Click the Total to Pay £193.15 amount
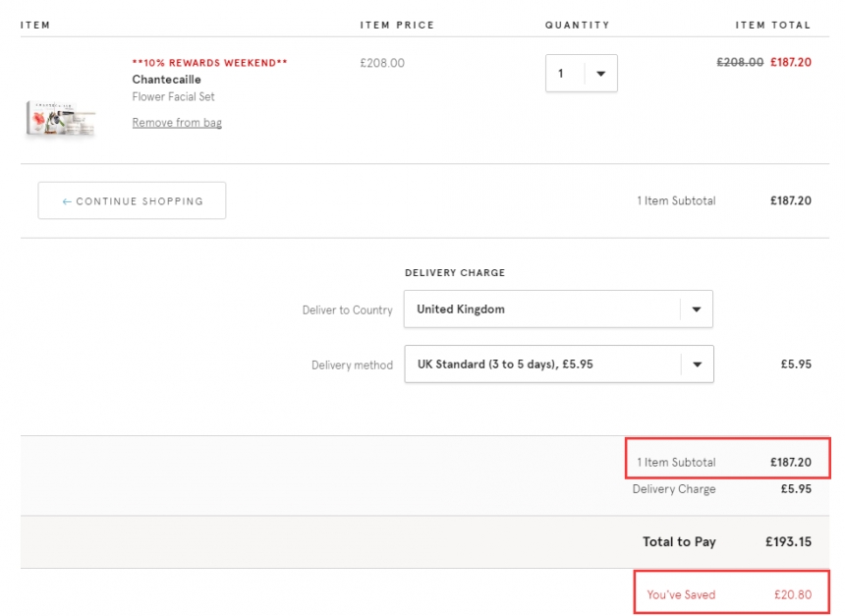Image resolution: width=845 pixels, height=616 pixels. [788, 541]
